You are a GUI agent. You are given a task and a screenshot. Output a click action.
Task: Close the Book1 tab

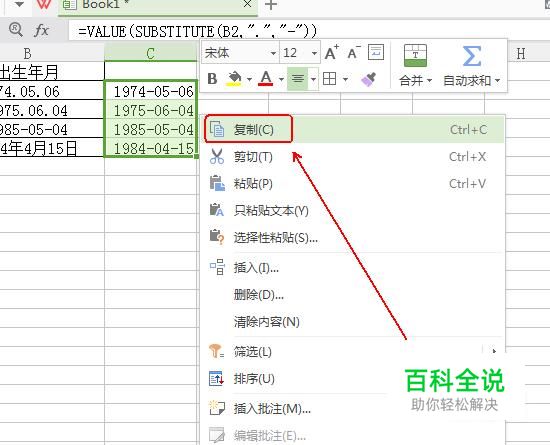coord(247,4)
